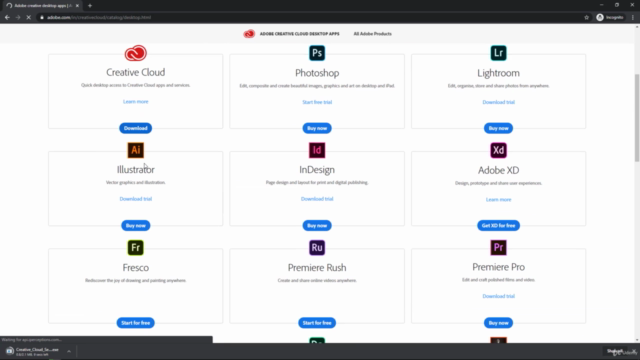640x360 pixels.
Task: Click the InDesign heading text
Action: click(x=317, y=169)
